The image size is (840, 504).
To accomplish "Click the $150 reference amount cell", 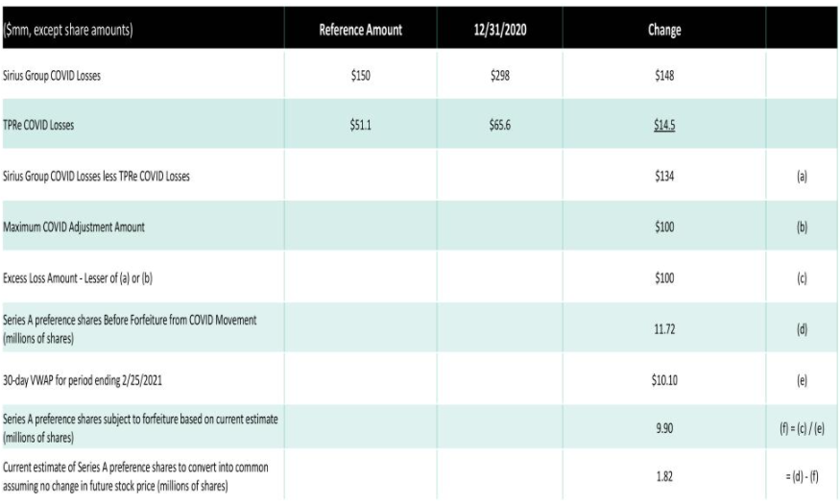I will [360, 77].
